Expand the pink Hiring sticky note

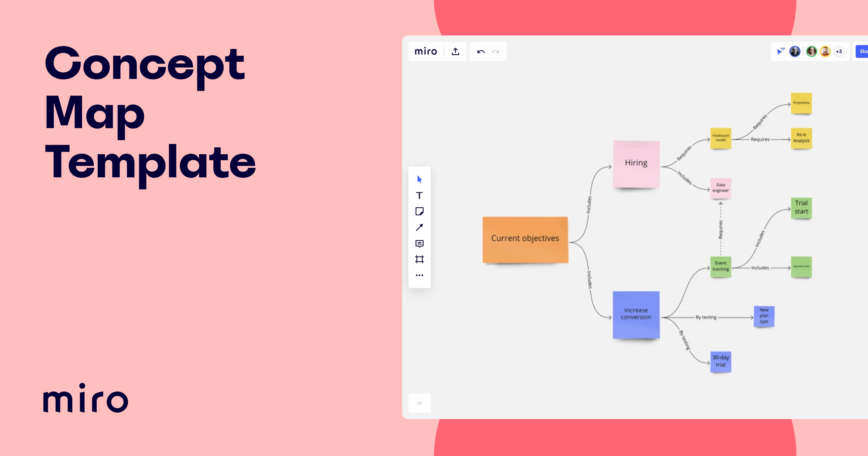(636, 163)
